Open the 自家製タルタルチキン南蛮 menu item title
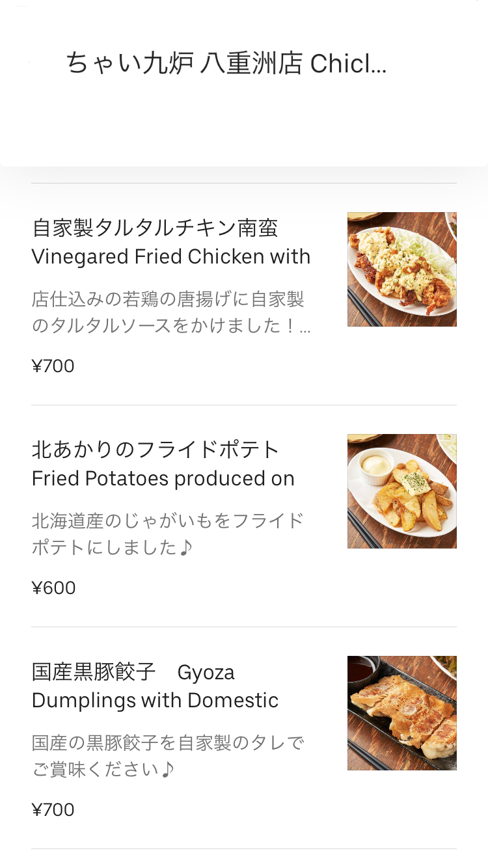488x868 pixels. point(155,228)
